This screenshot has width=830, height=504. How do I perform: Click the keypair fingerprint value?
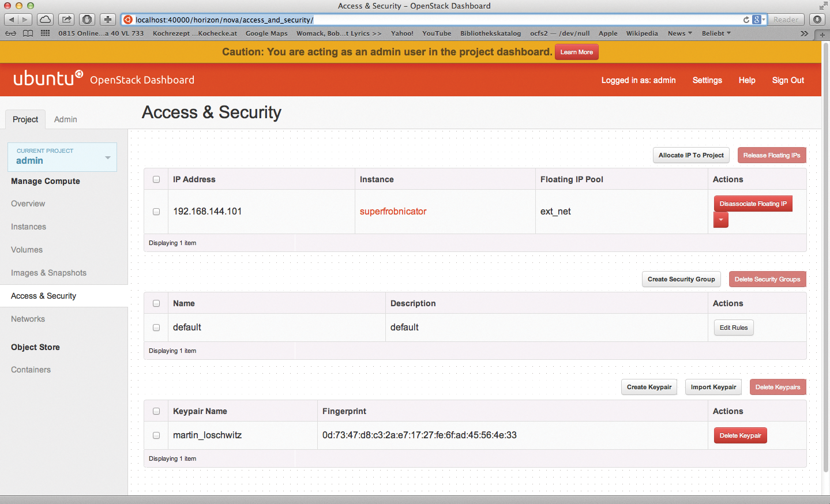[x=419, y=435]
